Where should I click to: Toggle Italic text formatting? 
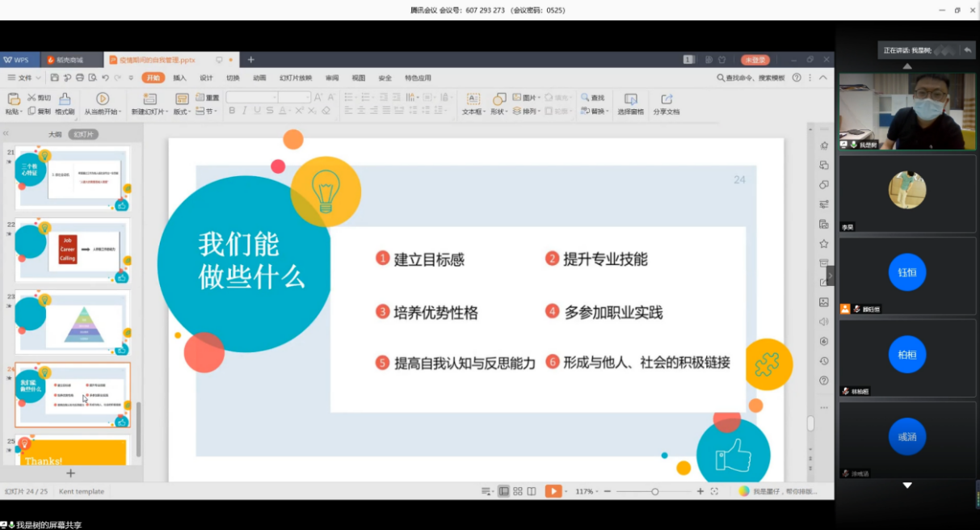[x=245, y=111]
